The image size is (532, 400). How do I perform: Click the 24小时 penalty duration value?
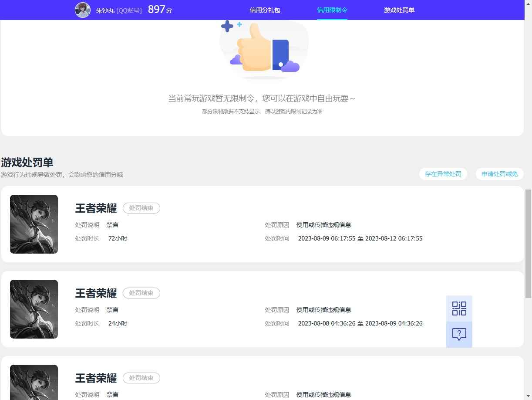click(118, 324)
